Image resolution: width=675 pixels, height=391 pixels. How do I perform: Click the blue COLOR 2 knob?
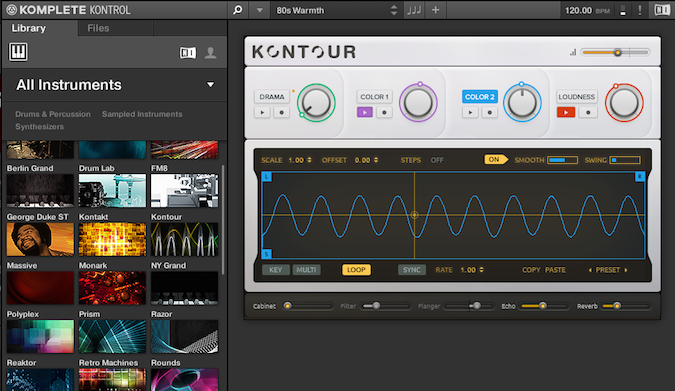click(522, 103)
